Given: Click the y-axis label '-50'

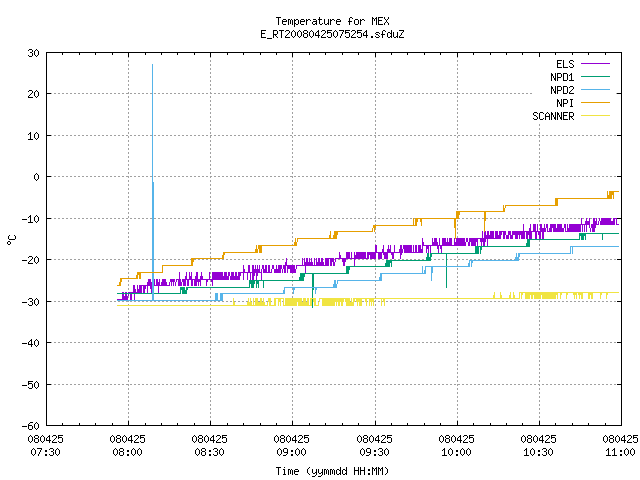Looking at the screenshot, I should (31, 384).
